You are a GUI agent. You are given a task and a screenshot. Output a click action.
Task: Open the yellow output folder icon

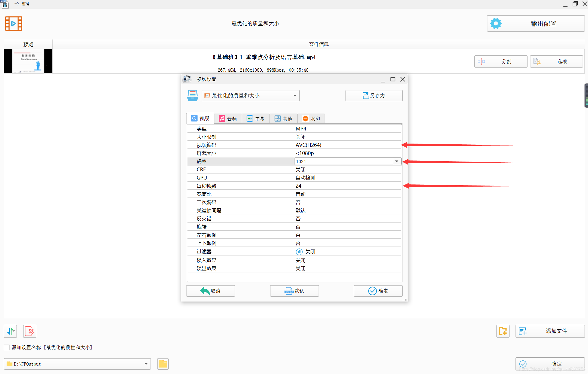point(163,364)
